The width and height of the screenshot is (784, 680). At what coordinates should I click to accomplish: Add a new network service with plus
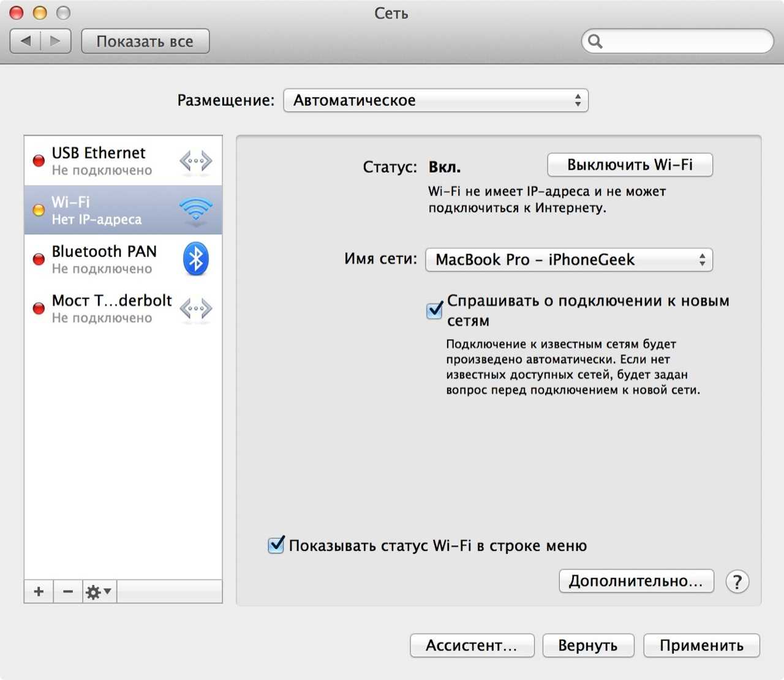[x=39, y=592]
